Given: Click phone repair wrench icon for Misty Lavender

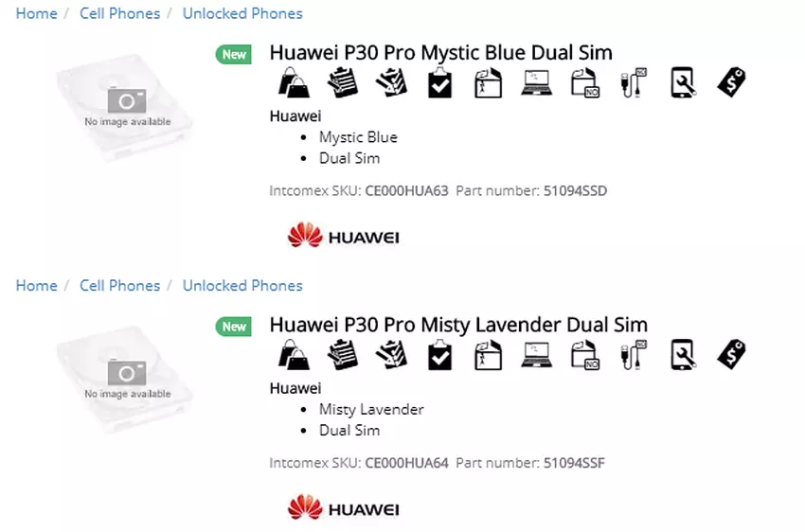Looking at the screenshot, I should pos(684,354).
